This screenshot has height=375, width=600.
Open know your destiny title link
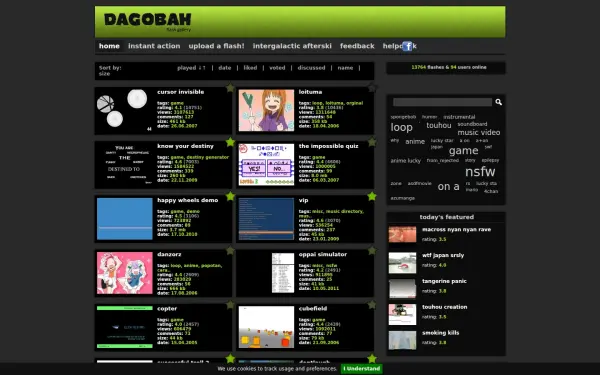tap(185, 146)
